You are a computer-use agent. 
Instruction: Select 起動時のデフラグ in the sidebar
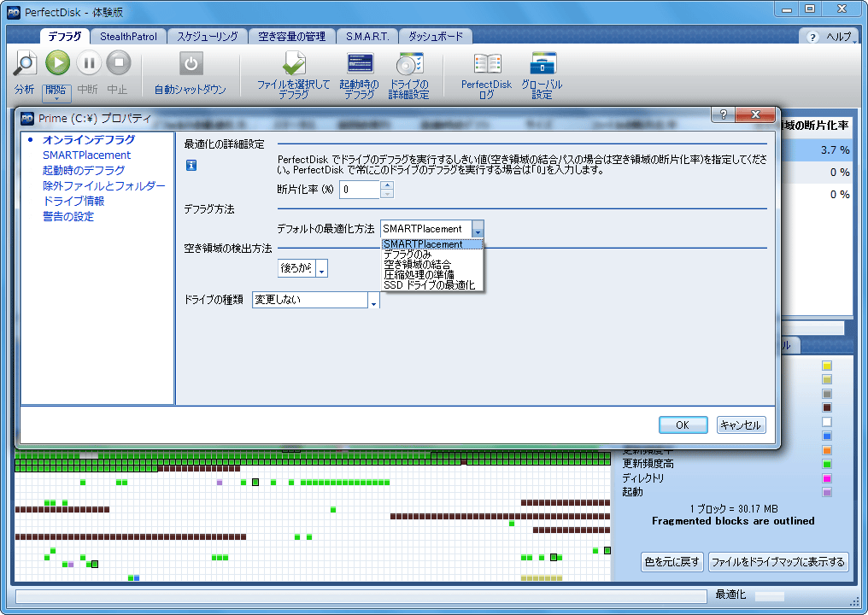pyautogui.click(x=84, y=171)
